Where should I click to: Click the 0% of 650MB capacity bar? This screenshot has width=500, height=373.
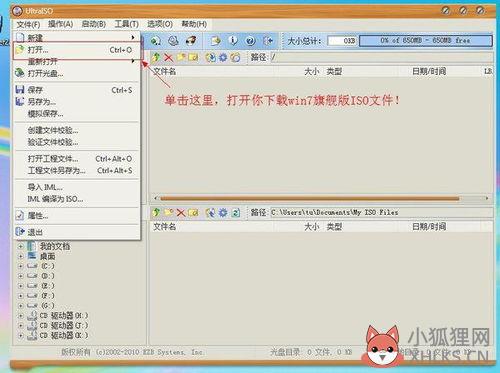[425, 41]
